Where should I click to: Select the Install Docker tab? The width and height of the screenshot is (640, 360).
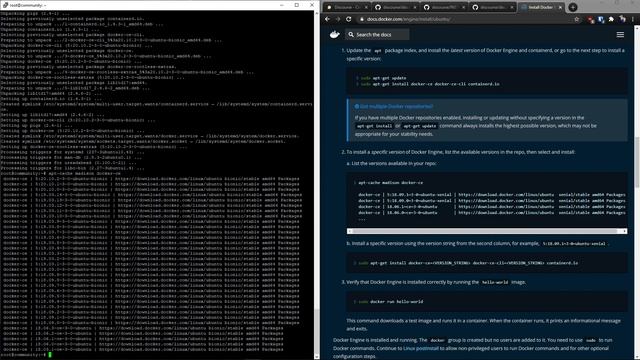[x=541, y=7]
